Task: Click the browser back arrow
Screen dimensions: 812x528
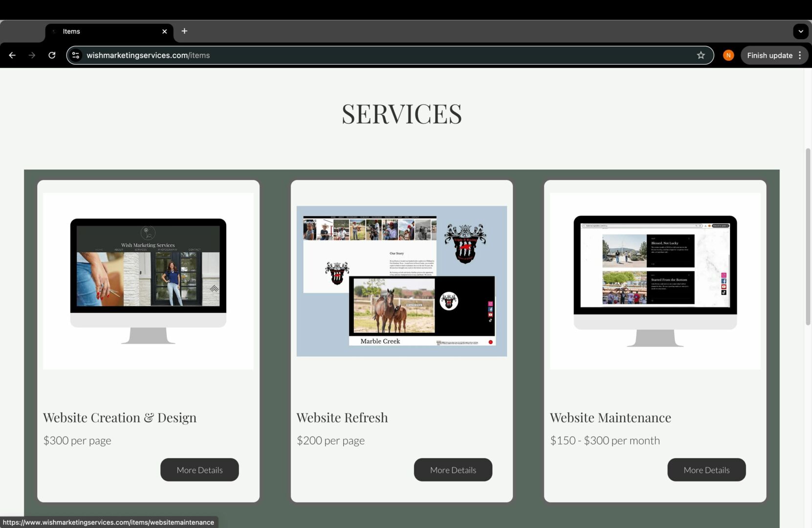Action: [x=12, y=55]
